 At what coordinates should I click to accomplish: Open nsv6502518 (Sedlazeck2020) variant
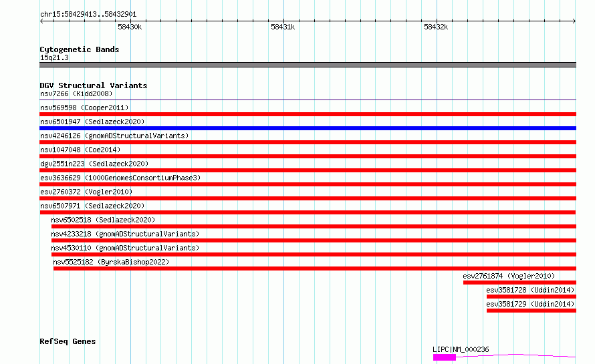103,220
